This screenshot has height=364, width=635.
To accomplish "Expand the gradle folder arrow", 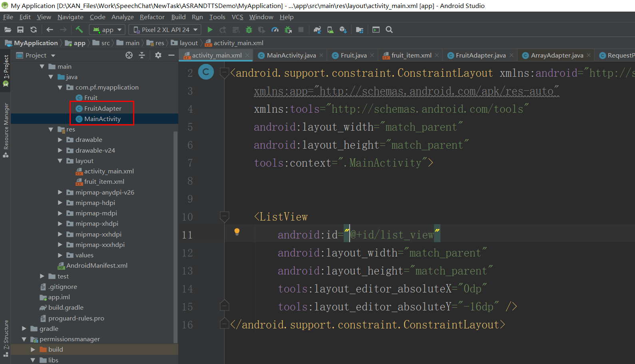I will pos(24,328).
